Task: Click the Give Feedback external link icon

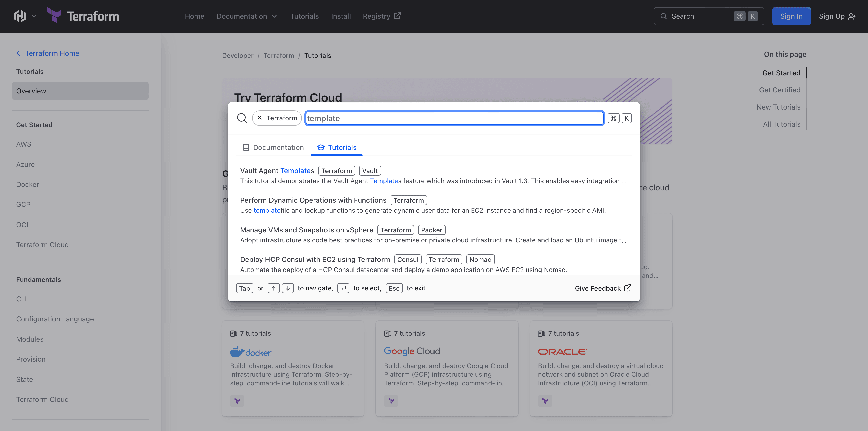Action: click(x=628, y=288)
